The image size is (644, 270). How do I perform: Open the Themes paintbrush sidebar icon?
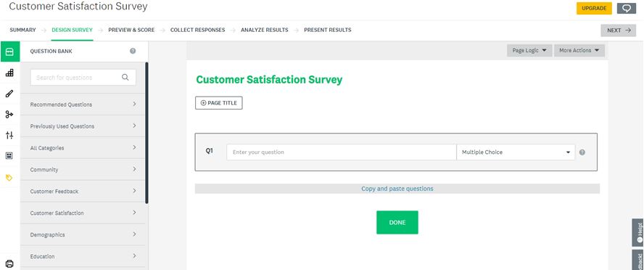[x=9, y=94]
